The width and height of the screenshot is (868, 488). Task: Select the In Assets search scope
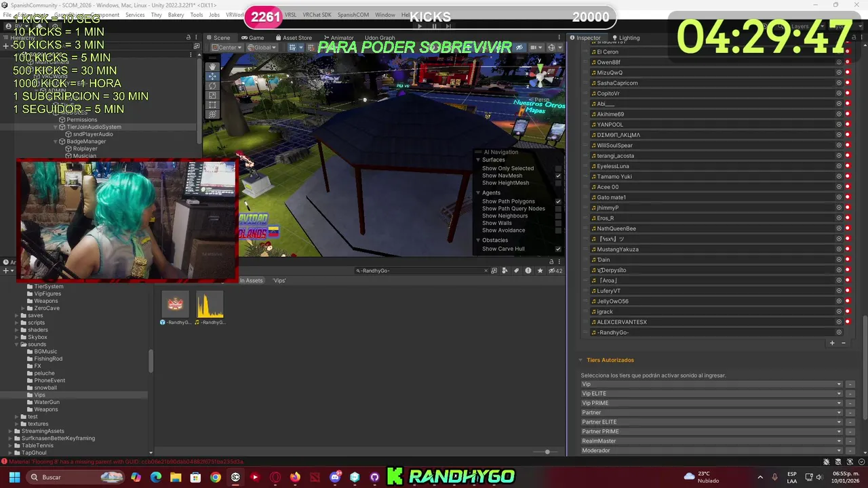pyautogui.click(x=250, y=281)
